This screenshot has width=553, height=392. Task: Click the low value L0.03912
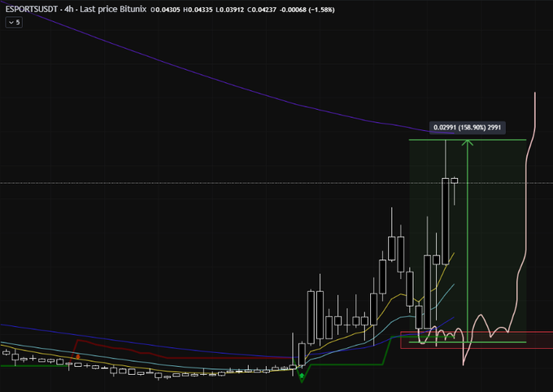[229, 10]
